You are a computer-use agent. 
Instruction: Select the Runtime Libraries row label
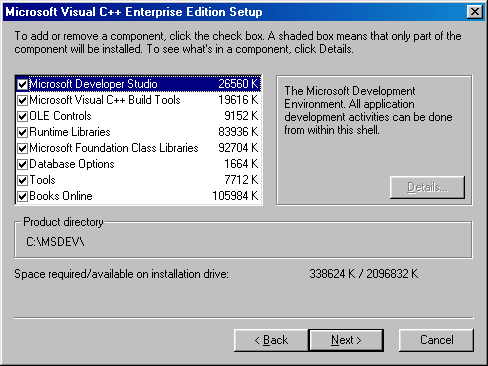[70, 132]
